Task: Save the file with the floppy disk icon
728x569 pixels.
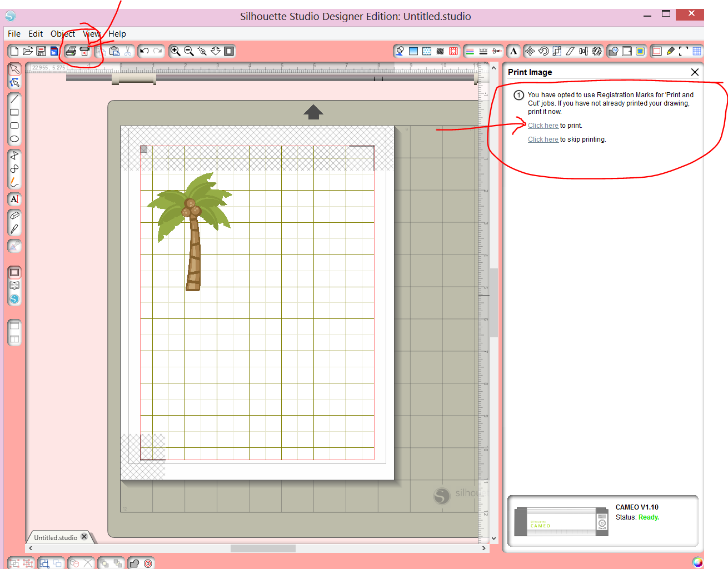Action: pos(41,51)
